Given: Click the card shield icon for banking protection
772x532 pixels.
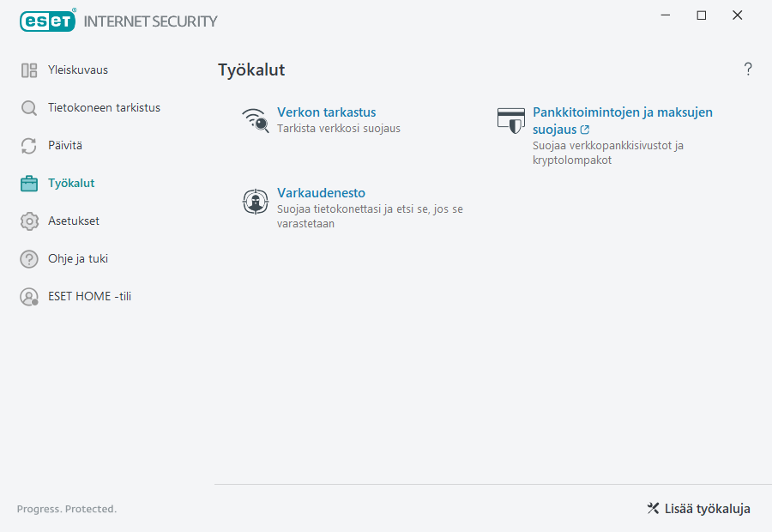Looking at the screenshot, I should click(x=511, y=121).
